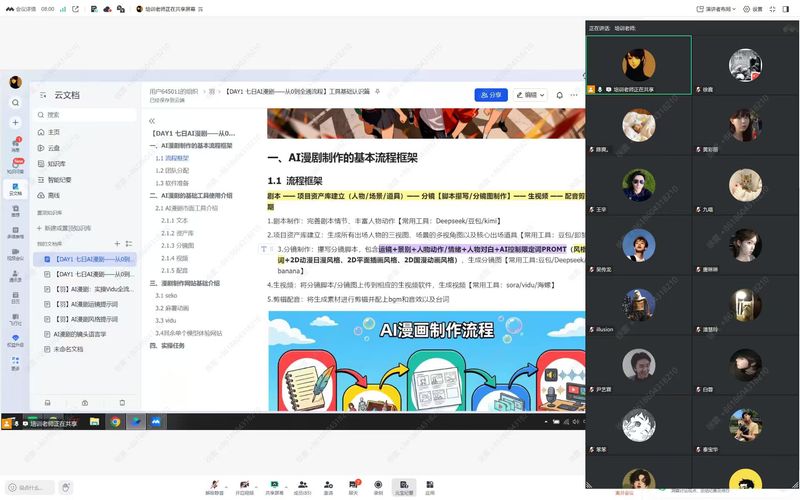Open the more options ellipsis menu
800x500 pixels.
(x=574, y=95)
